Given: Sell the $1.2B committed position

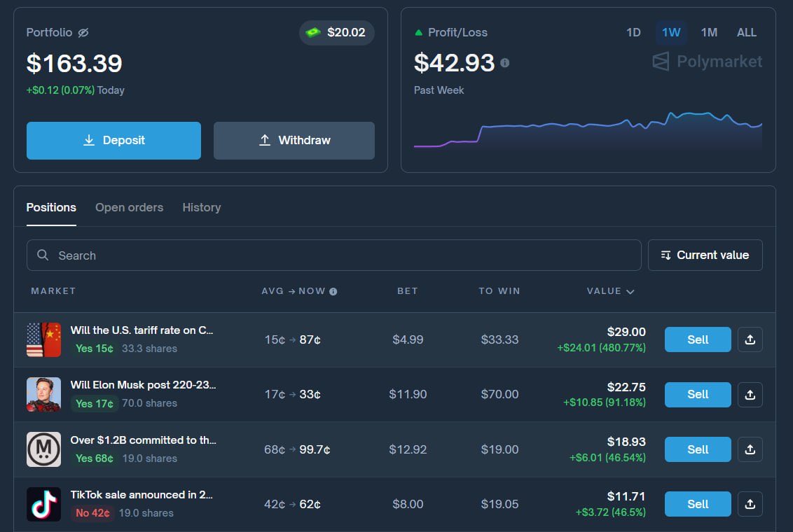Looking at the screenshot, I should pos(698,449).
